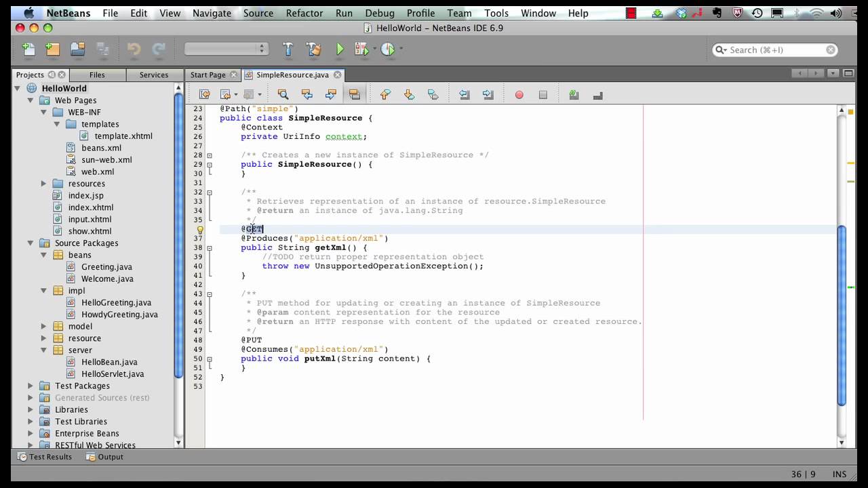Click Find Next Occurrence icon
The image size is (868, 488).
tap(331, 95)
